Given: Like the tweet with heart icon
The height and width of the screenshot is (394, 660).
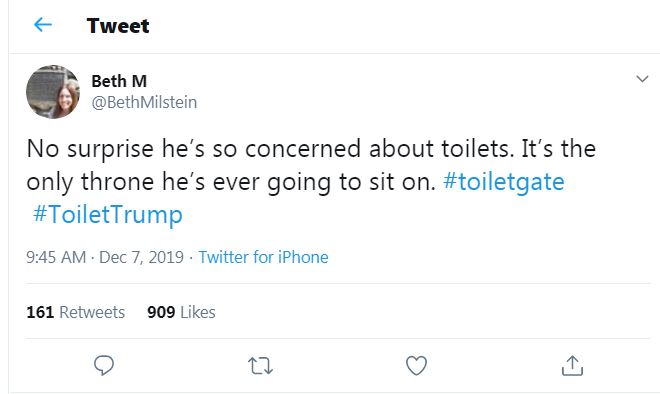Looking at the screenshot, I should (416, 365).
